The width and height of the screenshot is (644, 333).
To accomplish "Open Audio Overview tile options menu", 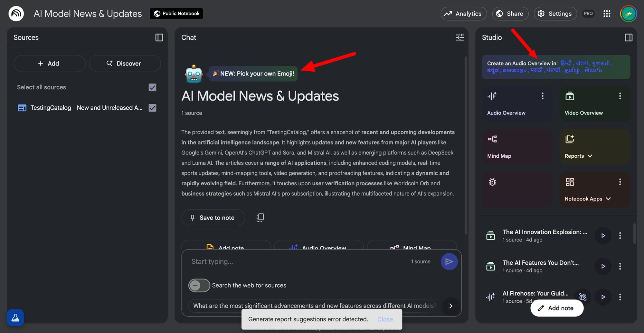I will tap(543, 96).
